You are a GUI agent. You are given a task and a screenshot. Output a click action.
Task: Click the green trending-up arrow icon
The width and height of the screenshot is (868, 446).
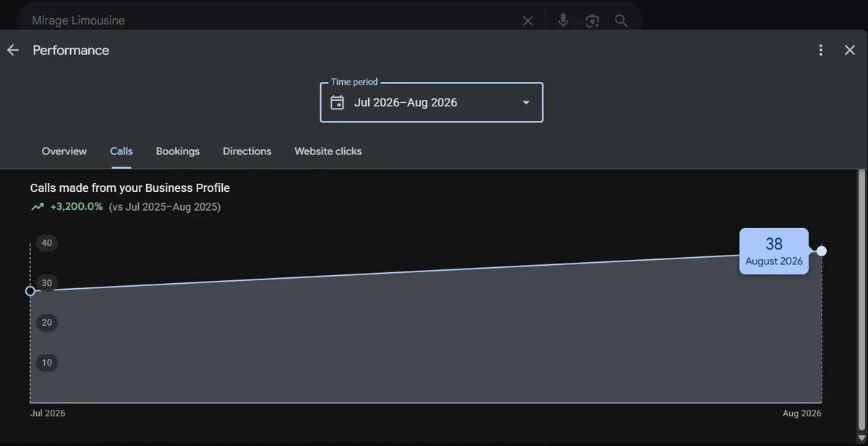pos(38,207)
